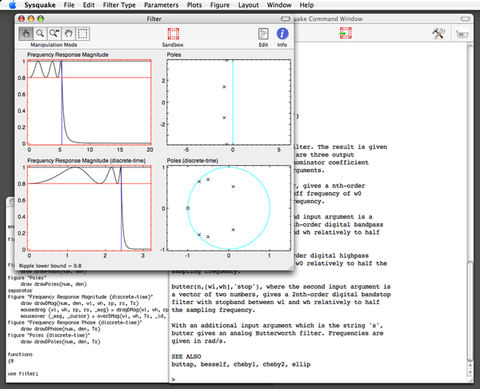Click the Sandbox icon in Filter window
This screenshot has height=389, width=480.
[x=173, y=34]
